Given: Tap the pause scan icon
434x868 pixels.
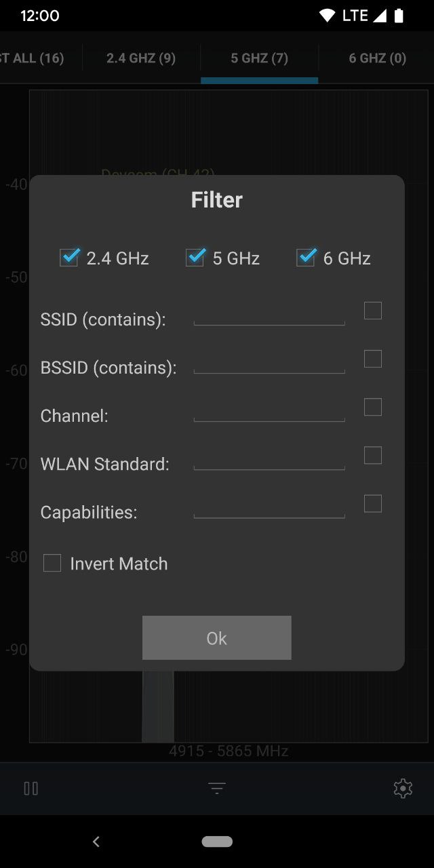Looking at the screenshot, I should (31, 789).
